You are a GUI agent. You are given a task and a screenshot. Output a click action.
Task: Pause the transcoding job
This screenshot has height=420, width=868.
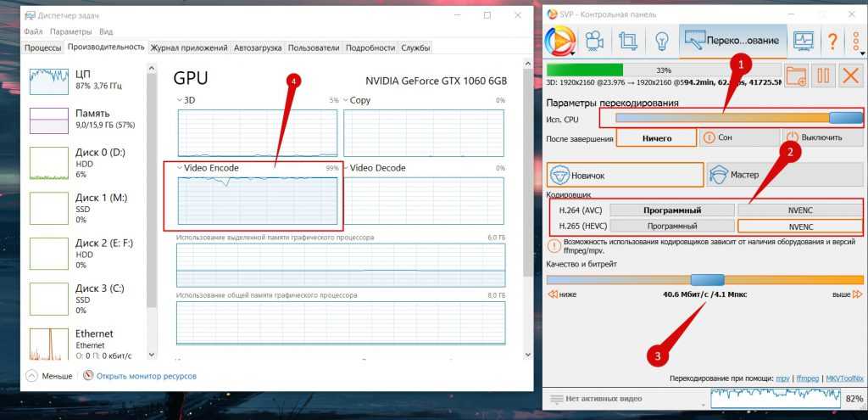pos(822,75)
